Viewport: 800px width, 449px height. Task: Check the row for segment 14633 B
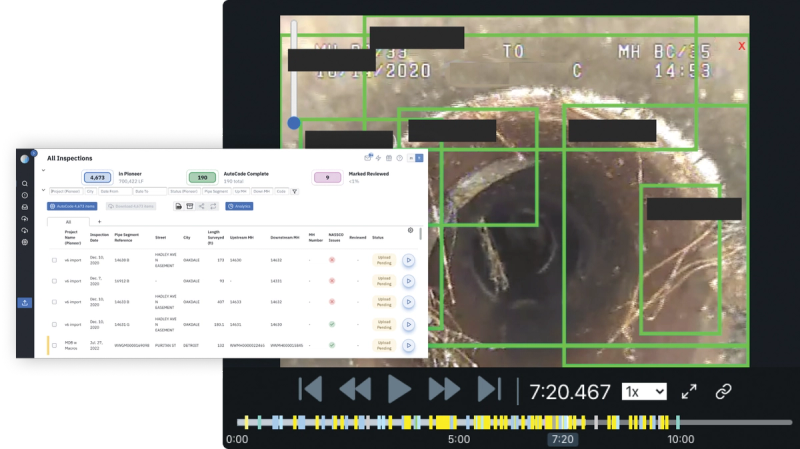point(54,302)
